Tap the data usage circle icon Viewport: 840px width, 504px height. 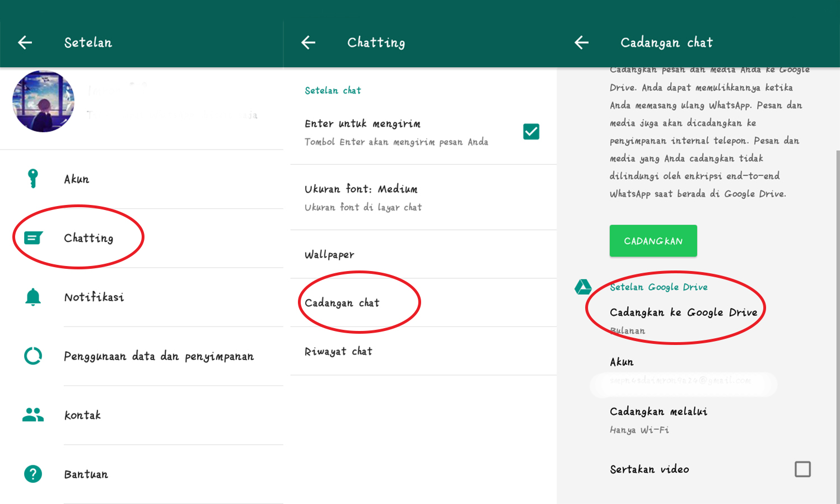coord(33,356)
